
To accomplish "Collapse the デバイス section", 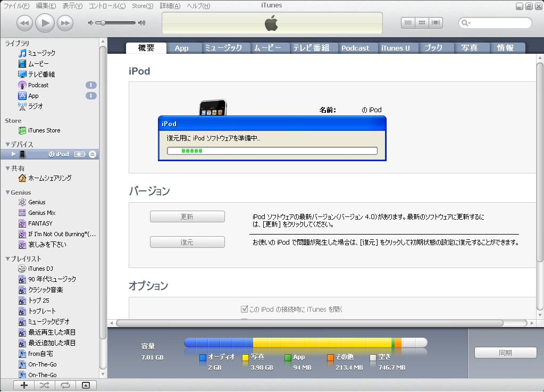I will pos(7,144).
